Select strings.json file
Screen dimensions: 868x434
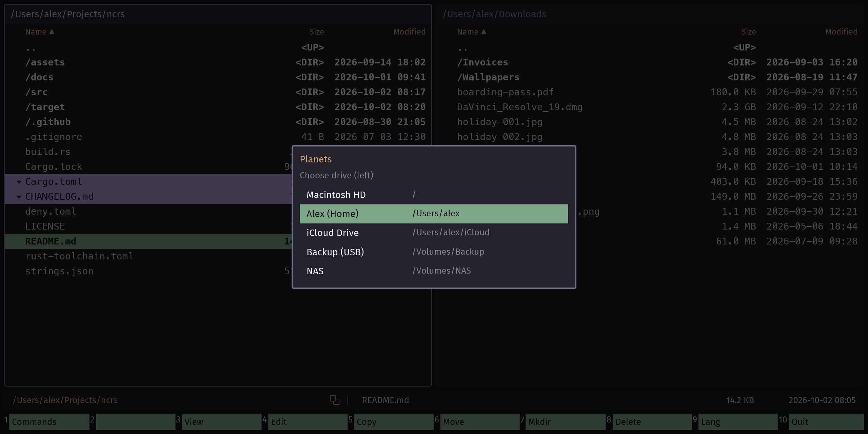148,271
